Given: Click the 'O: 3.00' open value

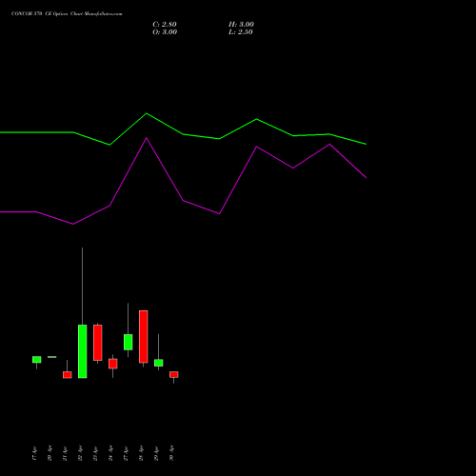Looking at the screenshot, I should tap(165, 32).
